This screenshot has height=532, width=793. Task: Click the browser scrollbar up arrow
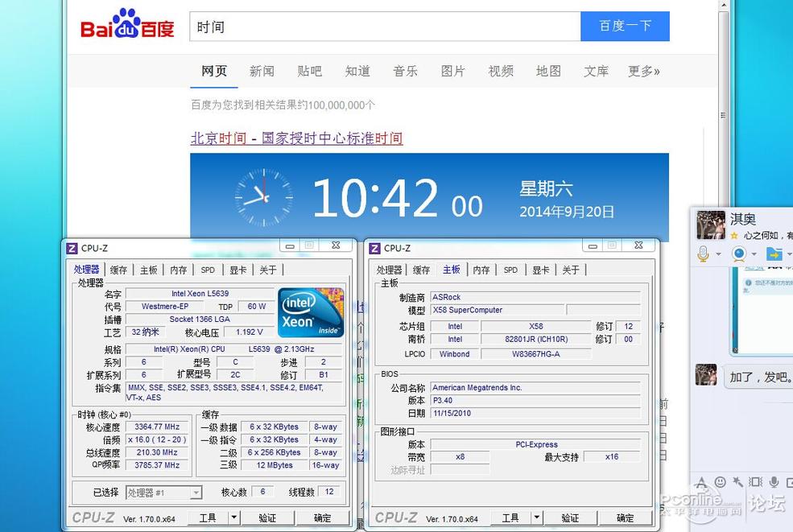pos(724,5)
